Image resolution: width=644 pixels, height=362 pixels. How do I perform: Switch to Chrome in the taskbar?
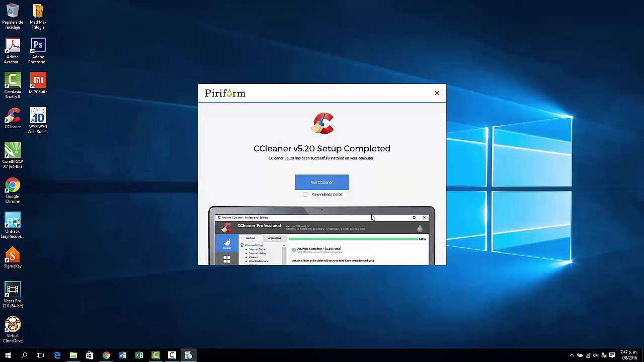point(106,355)
